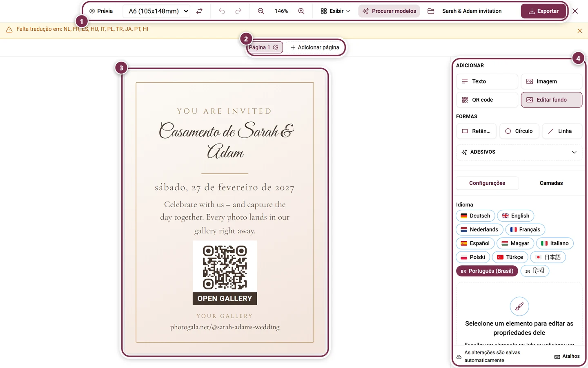Image resolution: width=588 pixels, height=368 pixels.
Task: Select Deutsch language
Action: click(x=475, y=216)
